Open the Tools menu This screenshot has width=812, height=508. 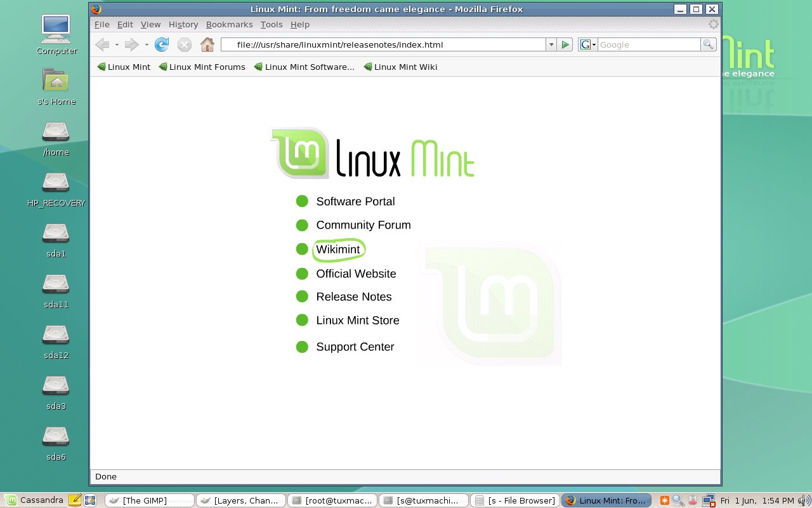click(x=272, y=24)
